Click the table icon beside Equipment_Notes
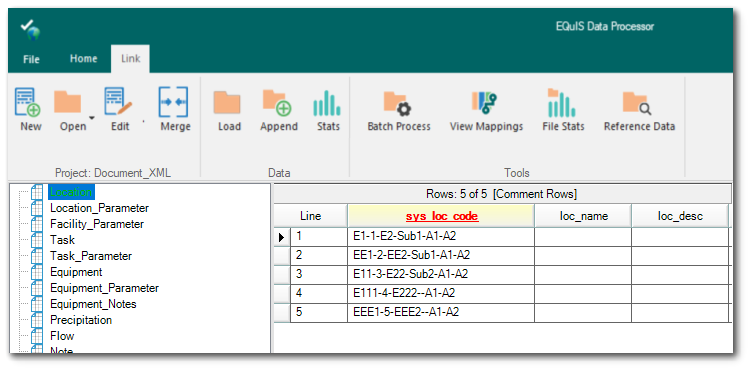The width and height of the screenshot is (749, 369). tap(37, 304)
